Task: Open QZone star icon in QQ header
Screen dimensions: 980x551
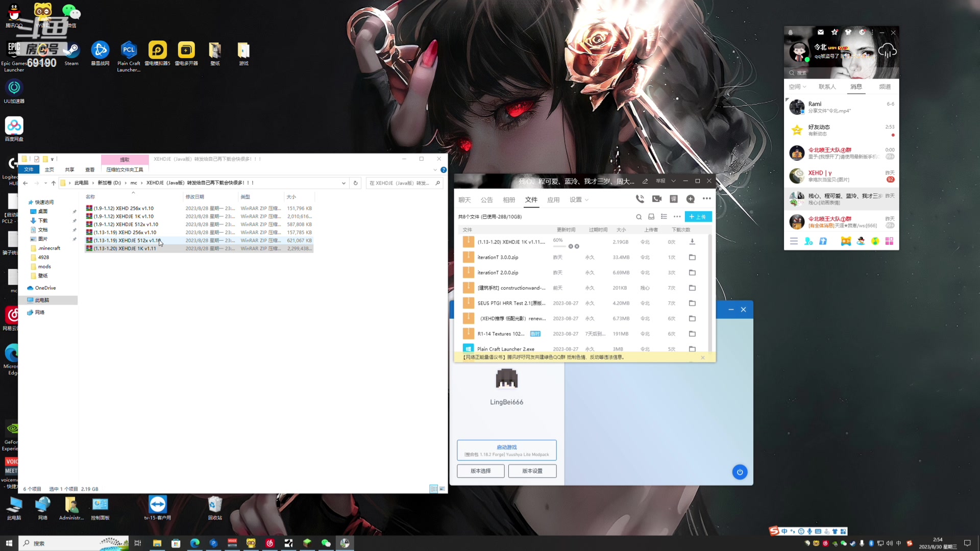Action: [x=835, y=32]
